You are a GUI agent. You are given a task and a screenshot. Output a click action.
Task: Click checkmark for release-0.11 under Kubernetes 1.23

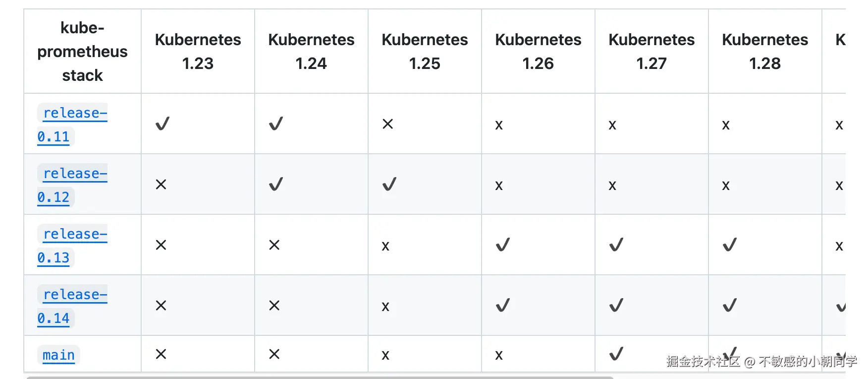tap(163, 124)
